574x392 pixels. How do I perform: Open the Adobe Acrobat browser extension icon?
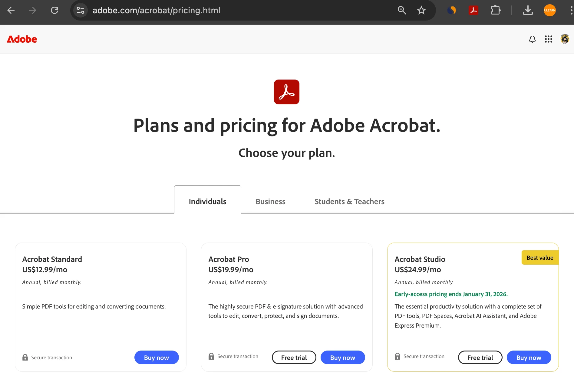[473, 10]
